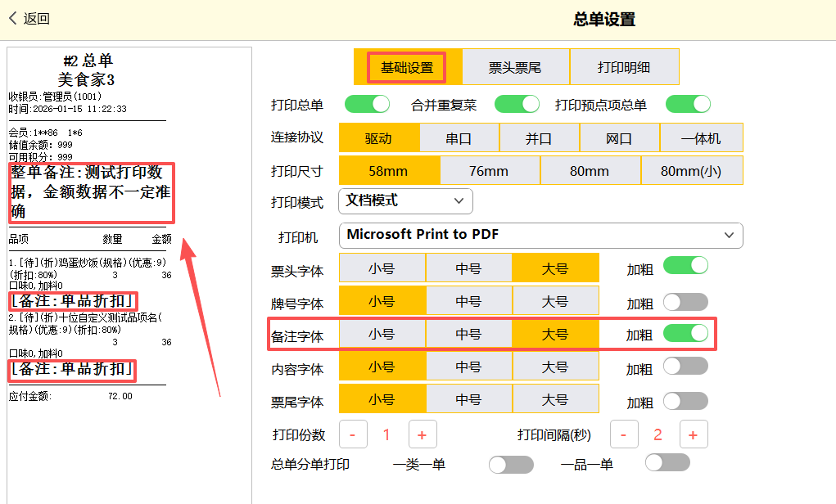The height and width of the screenshot is (504, 836).
Task: Enable the 一类一单 switch
Action: [x=510, y=465]
